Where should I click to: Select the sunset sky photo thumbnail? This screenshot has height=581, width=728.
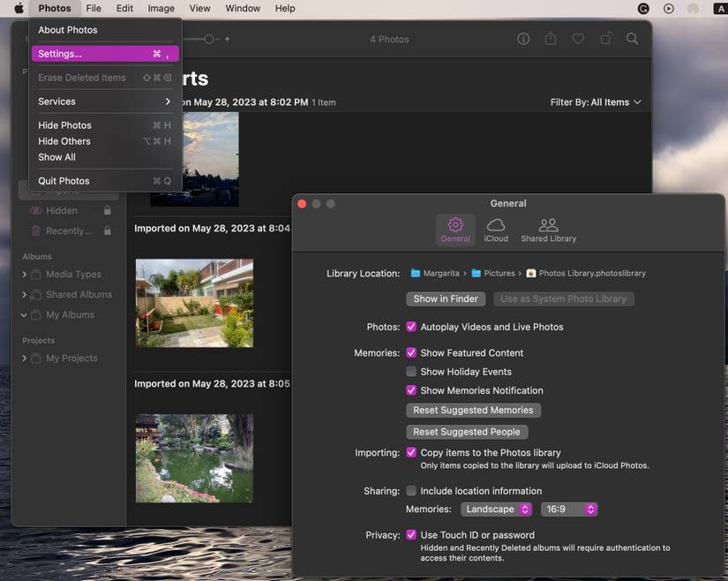(x=209, y=159)
